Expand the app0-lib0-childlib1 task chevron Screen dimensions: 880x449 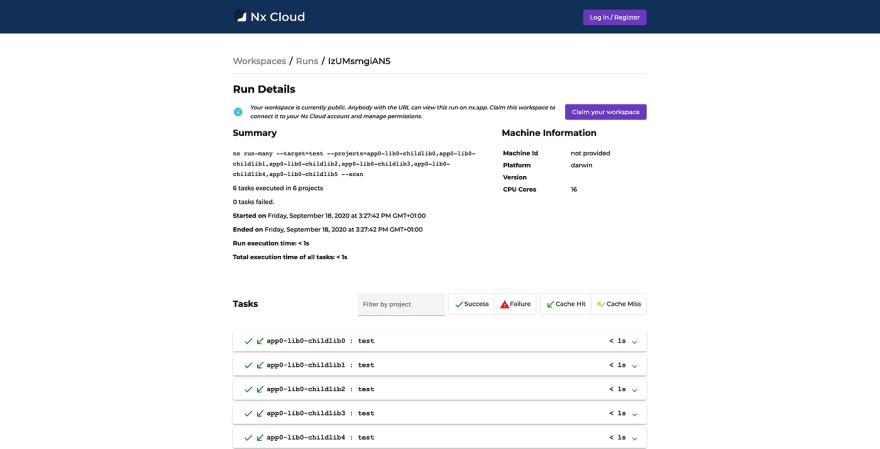pos(635,366)
